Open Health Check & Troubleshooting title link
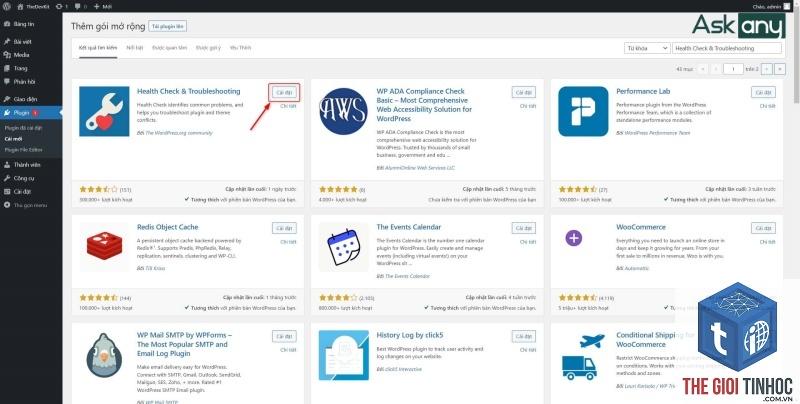 point(188,91)
